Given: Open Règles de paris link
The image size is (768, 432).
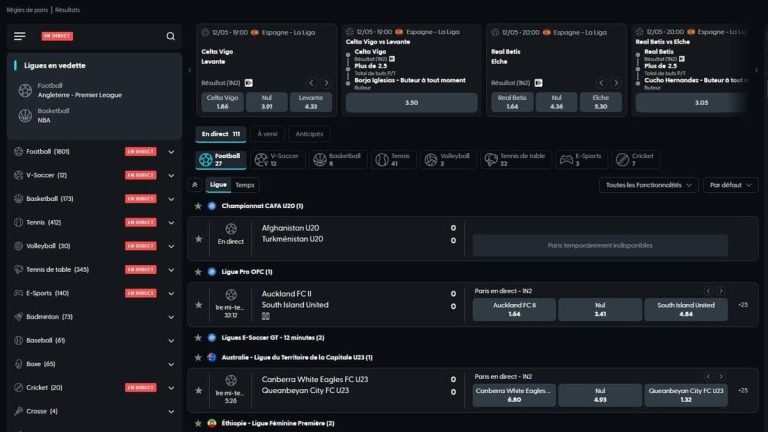Looking at the screenshot, I should click(x=27, y=10).
